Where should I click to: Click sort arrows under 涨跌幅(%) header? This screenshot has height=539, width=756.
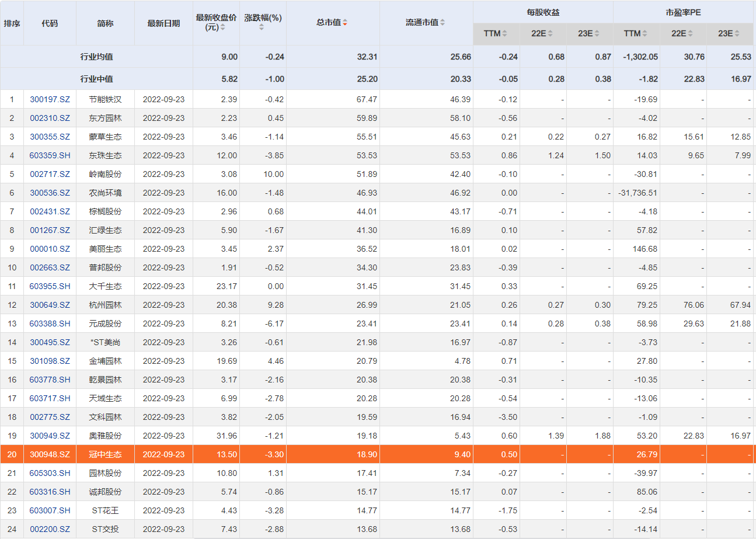(x=262, y=27)
